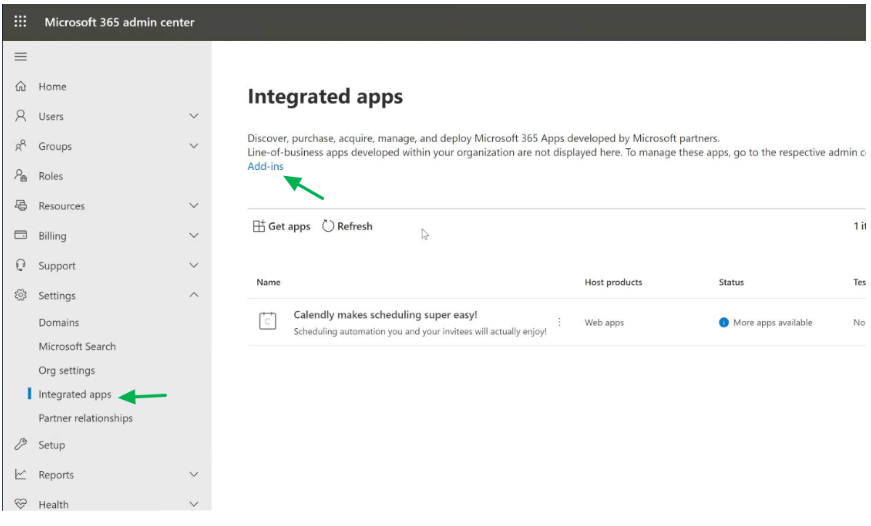Select Partner relationships under Settings

[86, 418]
